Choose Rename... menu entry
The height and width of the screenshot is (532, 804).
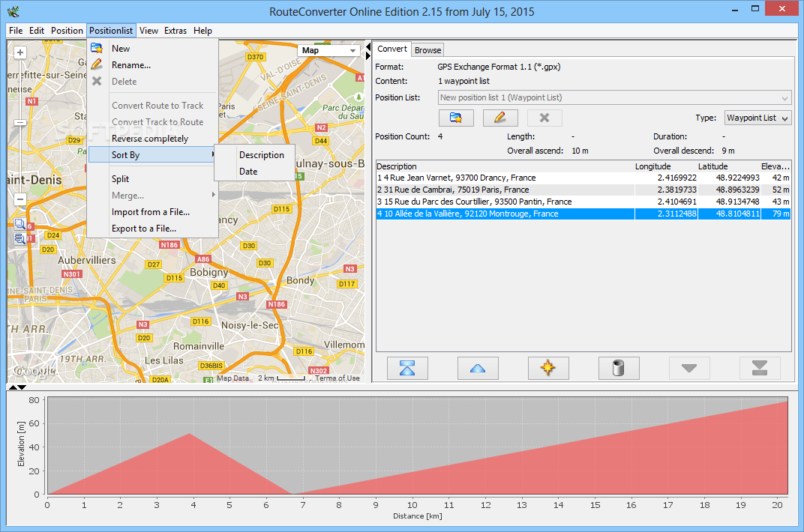[x=151, y=65]
